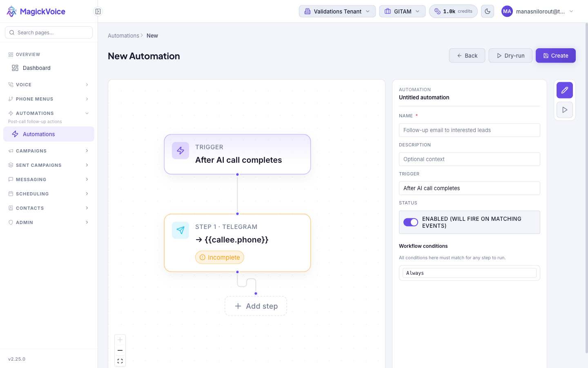The width and height of the screenshot is (588, 368).
Task: Collapse the sidebar with the panel icon
Action: [x=98, y=11]
